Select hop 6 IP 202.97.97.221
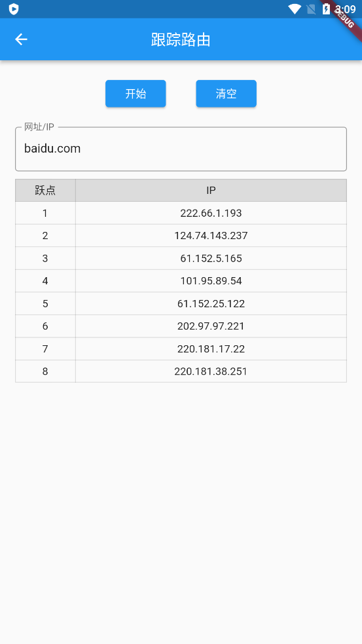 211,326
